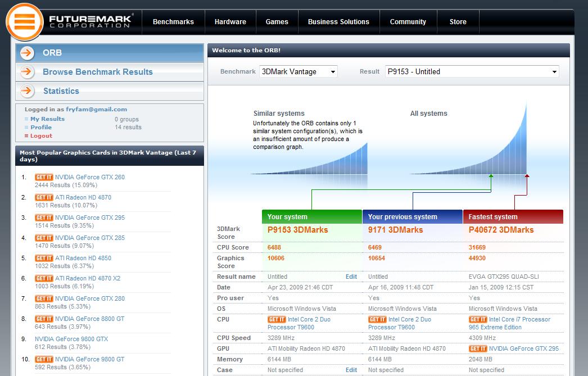The image size is (588, 376).
Task: Open NVIDIA GeForce 9800 GT link
Action: click(89, 360)
